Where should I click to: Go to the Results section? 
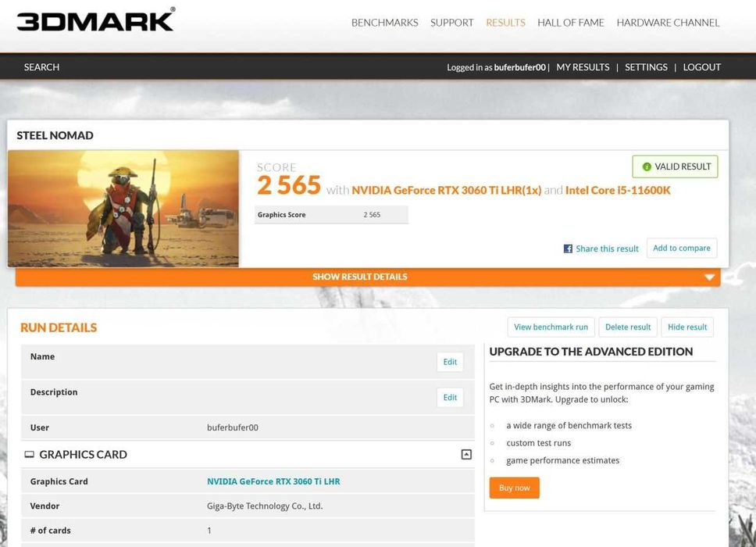coord(505,23)
